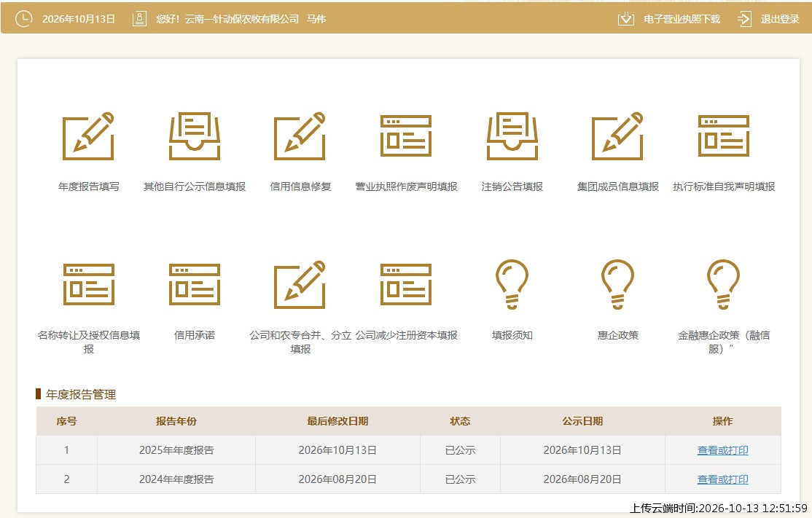This screenshot has width=812, height=518.
Task: Click the 注销公告填报 label text
Action: click(512, 187)
